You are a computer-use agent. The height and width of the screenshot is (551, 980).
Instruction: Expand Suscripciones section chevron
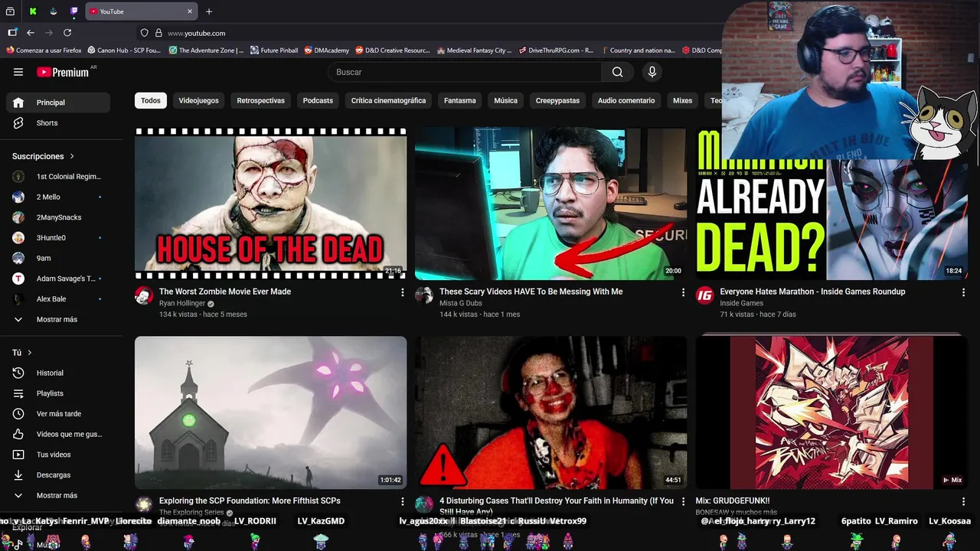click(x=72, y=156)
